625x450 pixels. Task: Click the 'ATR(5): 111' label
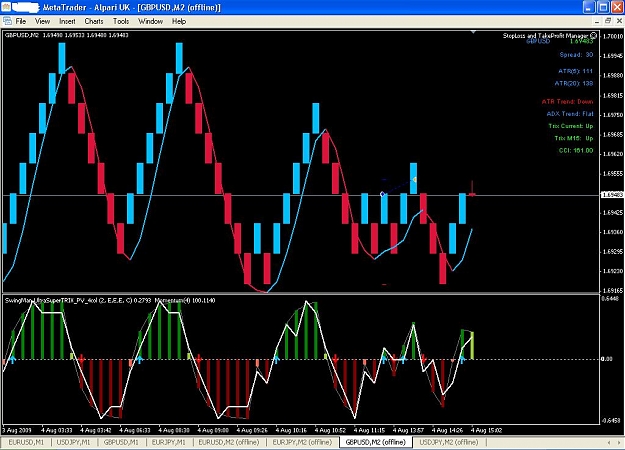tap(575, 71)
